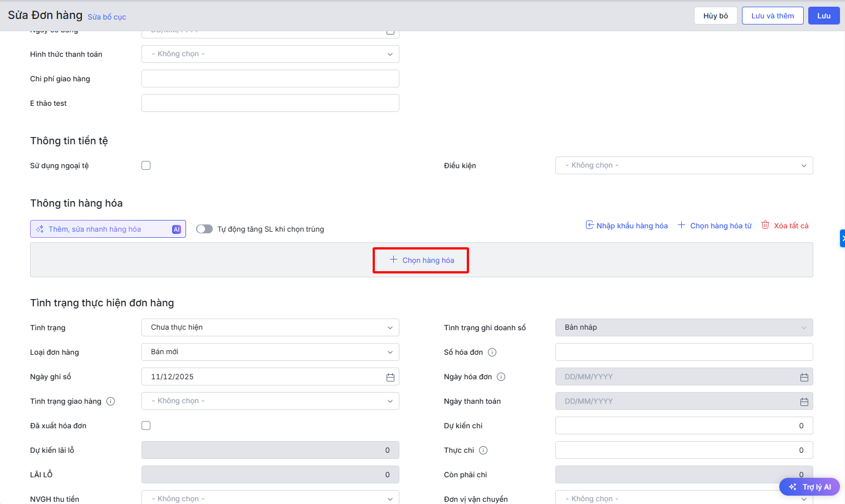845x504 pixels.
Task: Click info icon next to Thực chi
Action: tap(483, 451)
